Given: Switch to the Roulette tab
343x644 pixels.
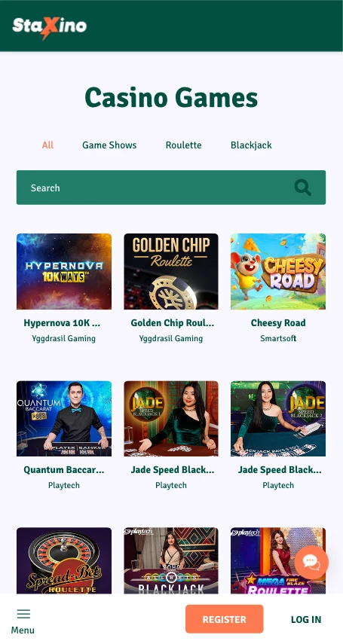Looking at the screenshot, I should (x=183, y=145).
